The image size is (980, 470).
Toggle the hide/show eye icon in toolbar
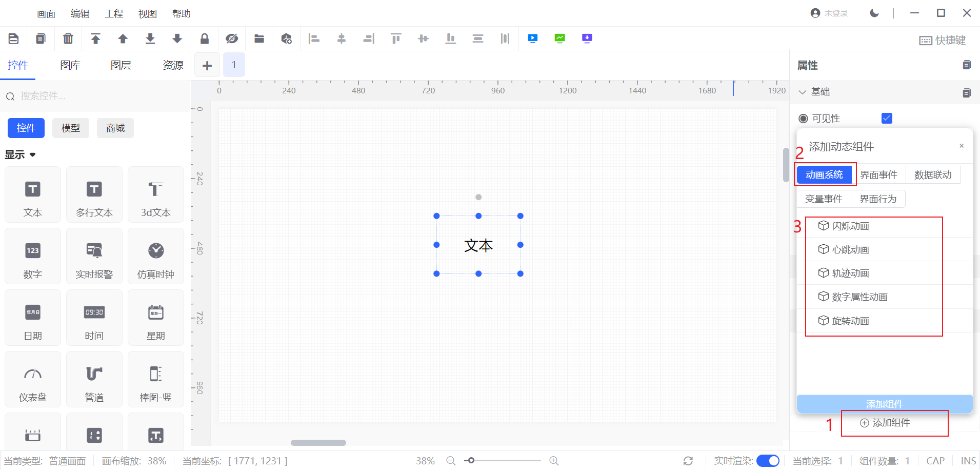tap(232, 38)
